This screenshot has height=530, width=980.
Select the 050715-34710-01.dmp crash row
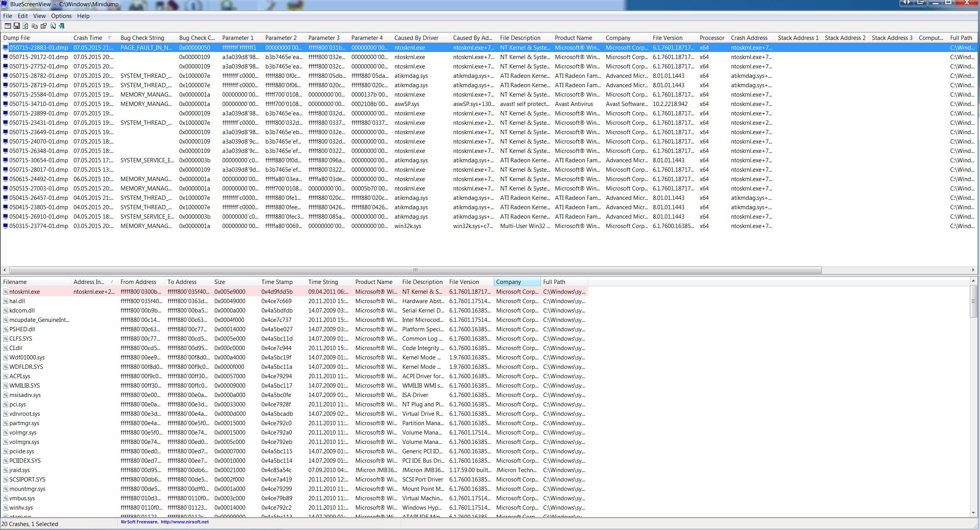coord(38,104)
